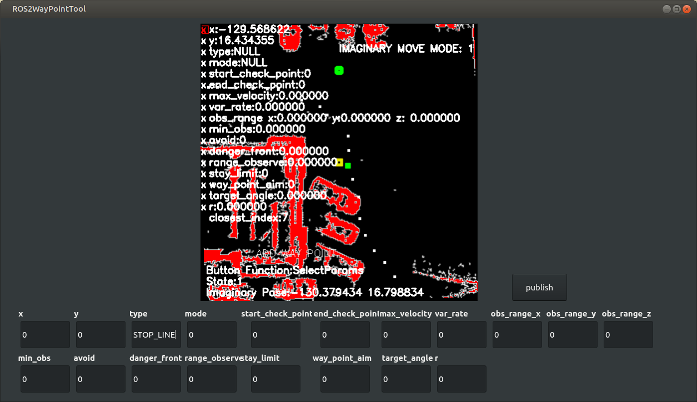This screenshot has width=697, height=402.
Task: Click the type field containing STOP_LINE
Action: 156,334
